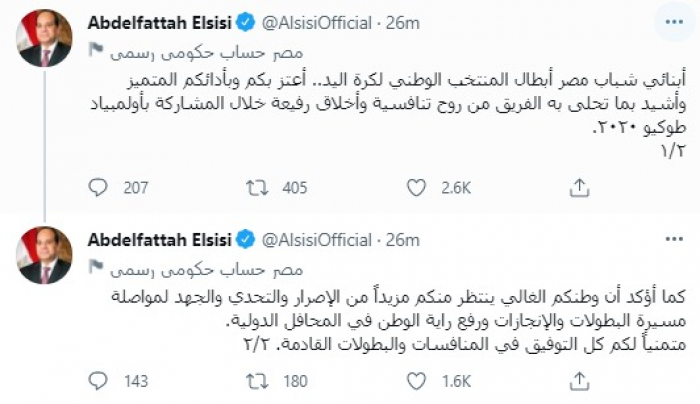
Task: Reply to the second tweet with 143 replies
Action: 99,379
